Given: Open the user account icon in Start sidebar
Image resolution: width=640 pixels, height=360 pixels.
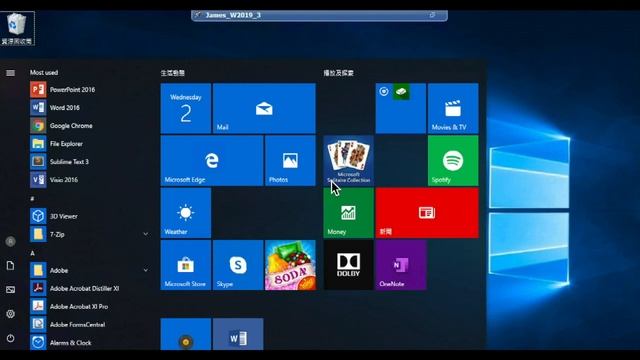Looking at the screenshot, I should [x=11, y=241].
